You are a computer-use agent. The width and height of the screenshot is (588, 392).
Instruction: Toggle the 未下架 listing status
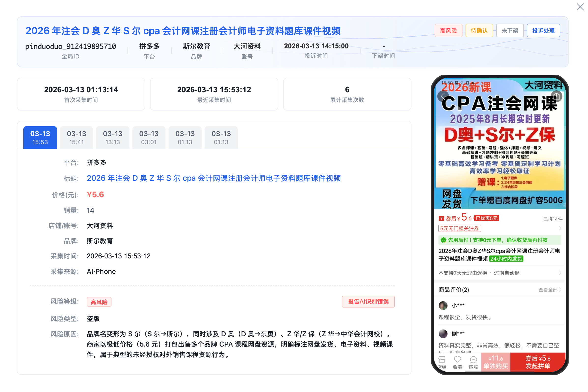click(x=510, y=30)
